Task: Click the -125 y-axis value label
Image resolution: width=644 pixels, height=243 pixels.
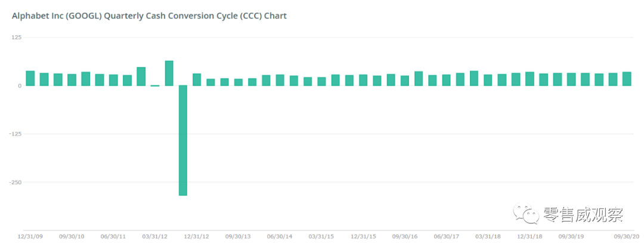Action: [15, 134]
